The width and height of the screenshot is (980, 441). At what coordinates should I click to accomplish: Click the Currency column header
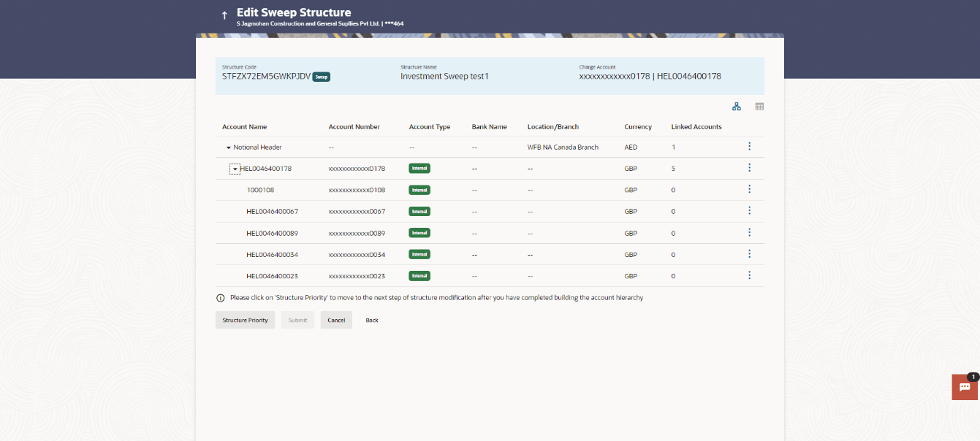pyautogui.click(x=638, y=126)
